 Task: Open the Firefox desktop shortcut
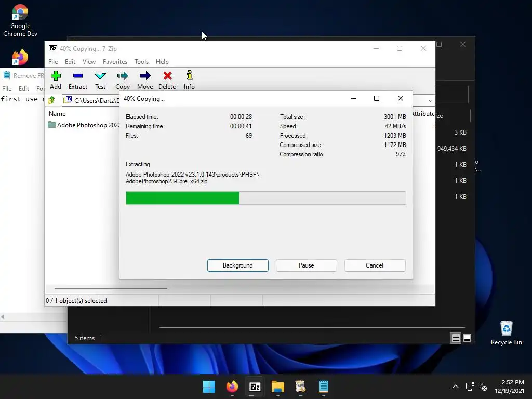20,57
